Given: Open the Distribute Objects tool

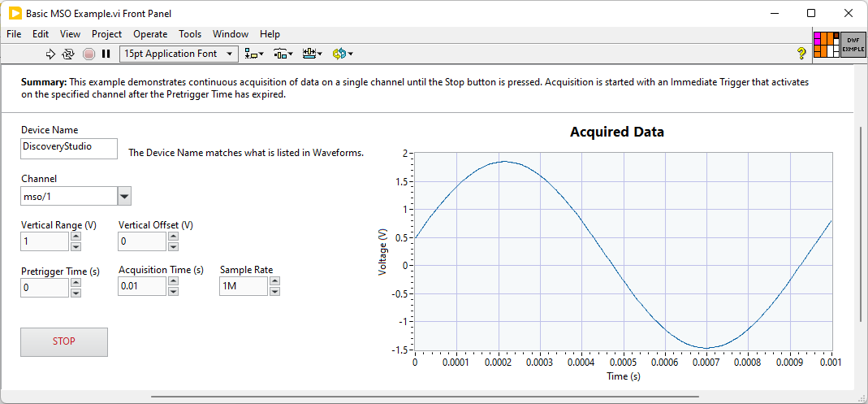Looking at the screenshot, I should [x=283, y=54].
